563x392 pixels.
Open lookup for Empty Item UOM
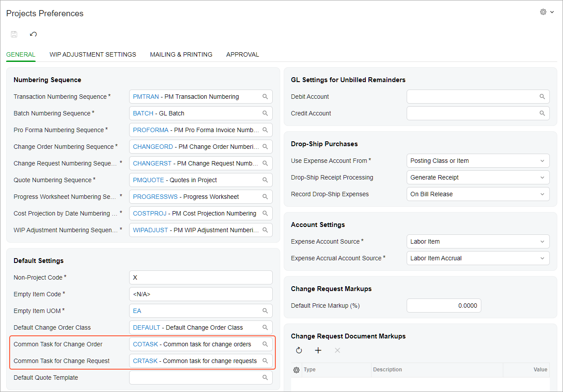pos(265,311)
